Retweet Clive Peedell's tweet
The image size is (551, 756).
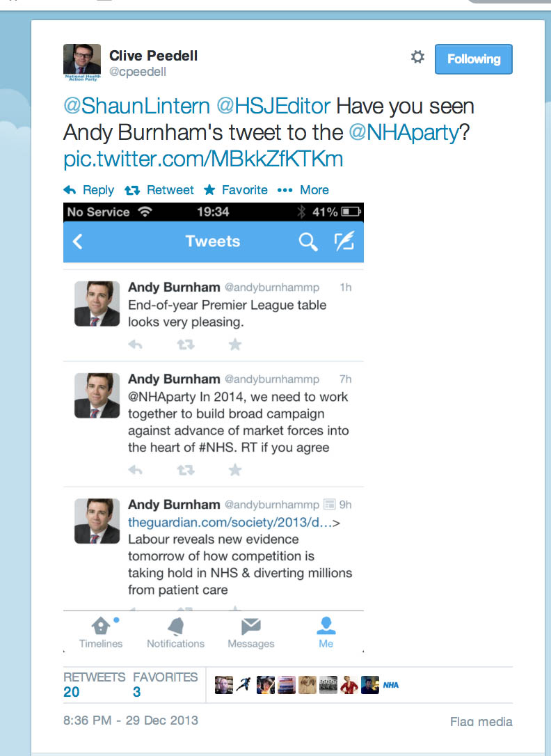pos(159,190)
